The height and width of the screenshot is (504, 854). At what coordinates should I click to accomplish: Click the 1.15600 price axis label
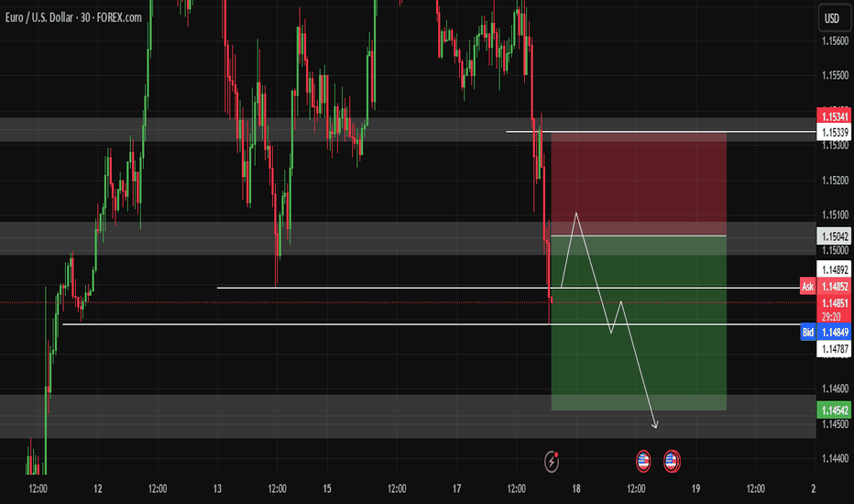pyautogui.click(x=835, y=41)
